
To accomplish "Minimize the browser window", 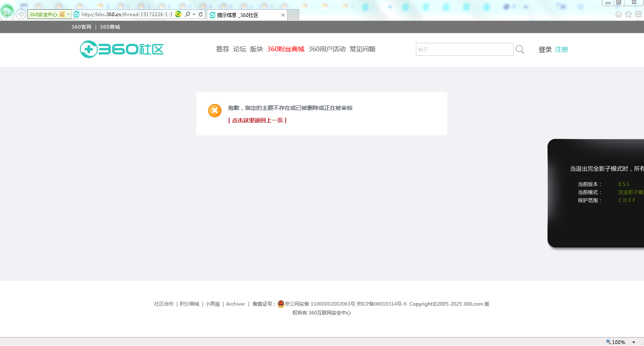I will [608, 2].
